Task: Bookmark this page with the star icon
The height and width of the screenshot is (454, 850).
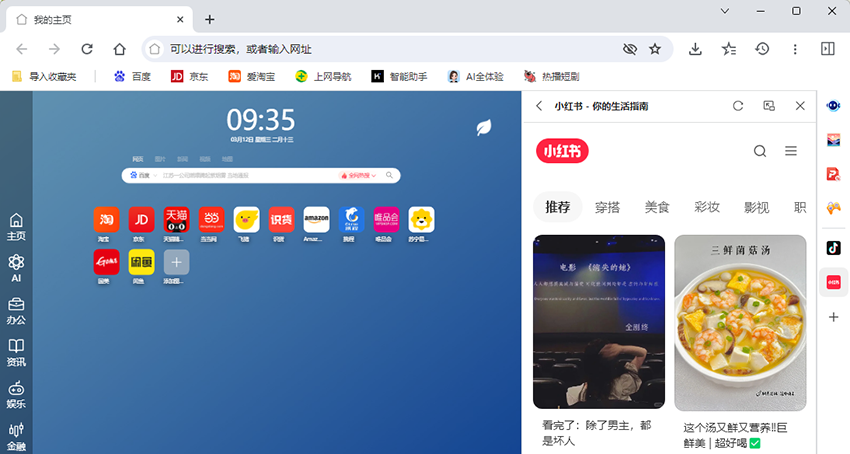Action: [655, 49]
